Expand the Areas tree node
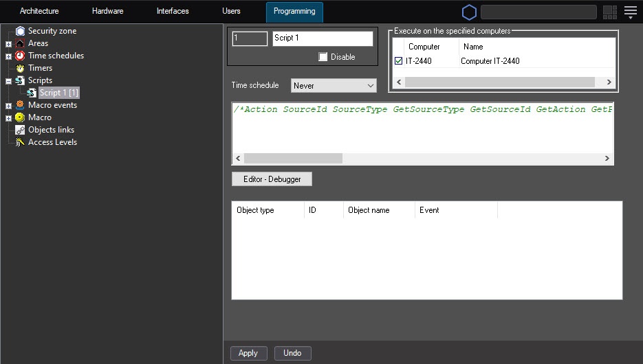Image resolution: width=643 pixels, height=364 pixels. coord(8,44)
